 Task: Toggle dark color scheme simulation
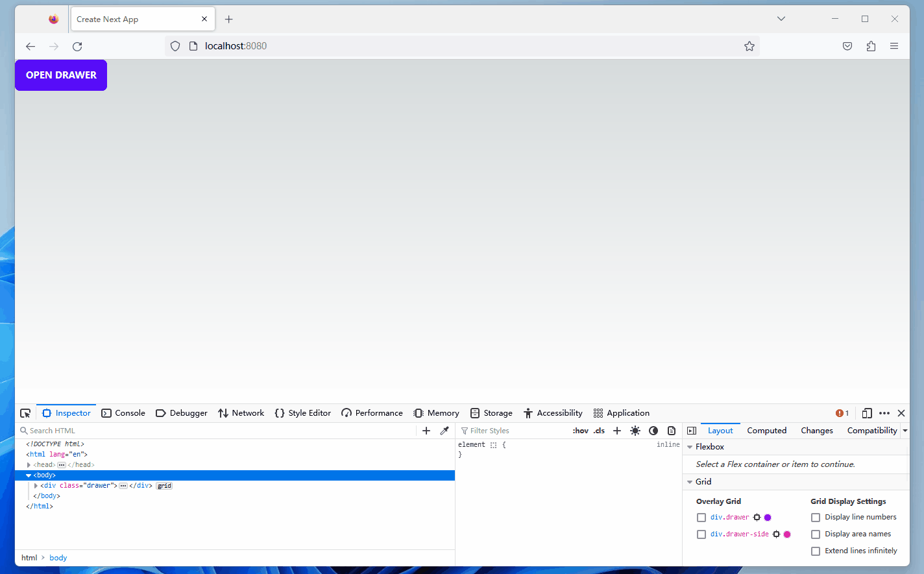(653, 430)
